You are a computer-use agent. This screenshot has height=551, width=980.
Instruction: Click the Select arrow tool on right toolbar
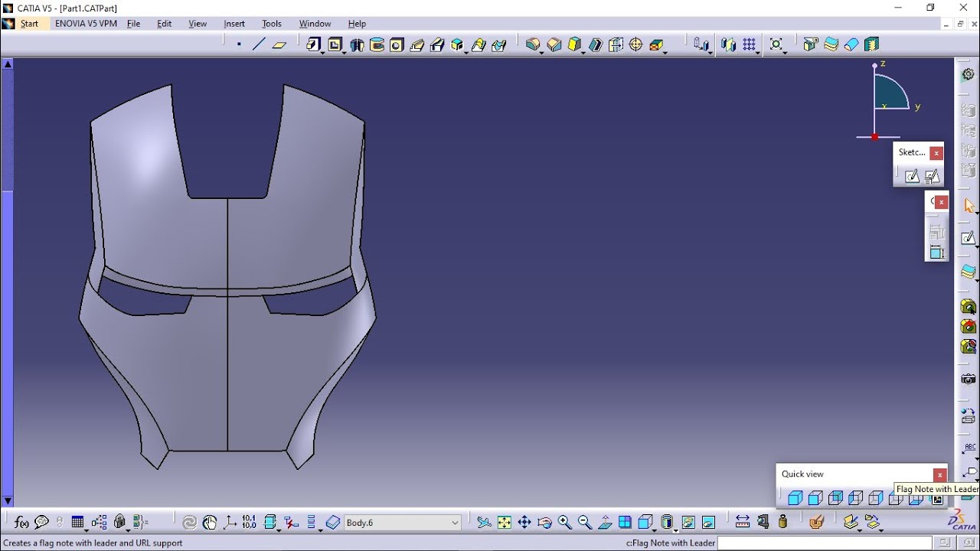point(969,206)
